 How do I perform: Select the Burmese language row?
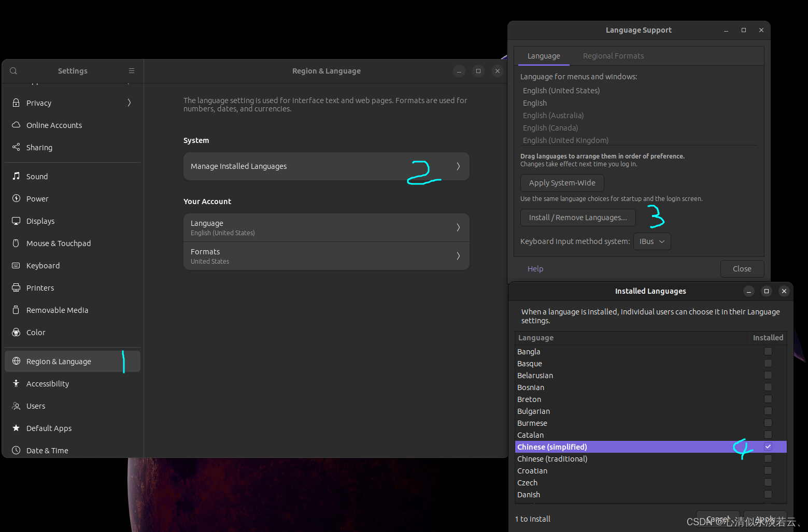click(x=650, y=423)
